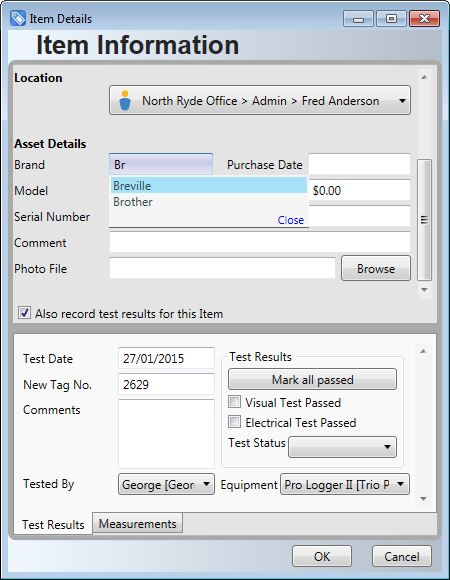The height and width of the screenshot is (580, 450).
Task: Click the Mark all passed button
Action: click(x=312, y=379)
